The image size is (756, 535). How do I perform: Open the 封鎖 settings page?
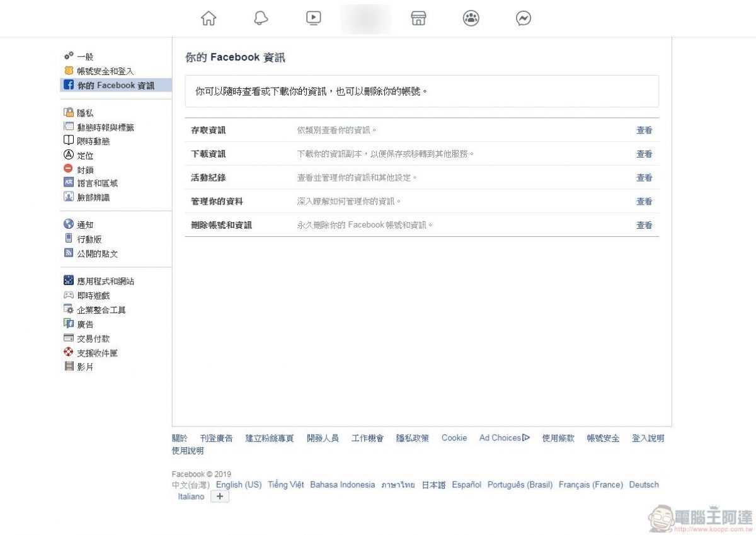(86, 170)
